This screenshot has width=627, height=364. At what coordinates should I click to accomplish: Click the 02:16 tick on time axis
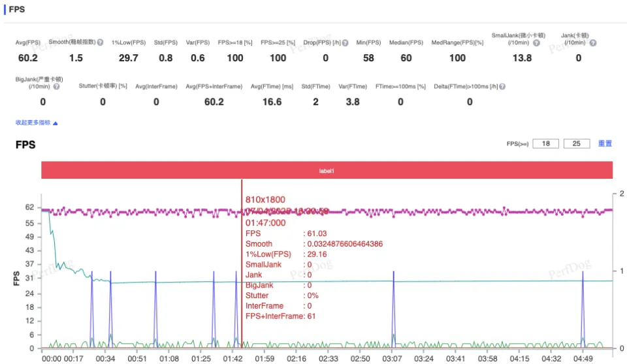point(297,358)
